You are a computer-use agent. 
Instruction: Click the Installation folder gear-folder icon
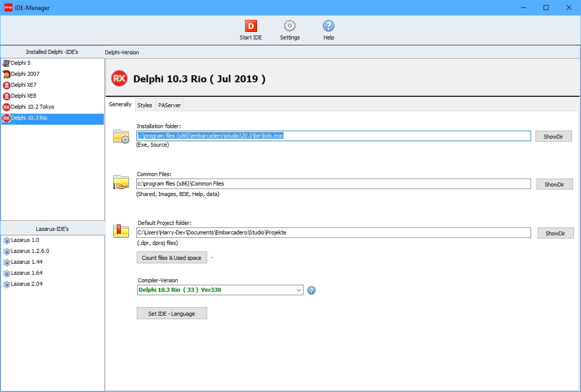pyautogui.click(x=121, y=136)
